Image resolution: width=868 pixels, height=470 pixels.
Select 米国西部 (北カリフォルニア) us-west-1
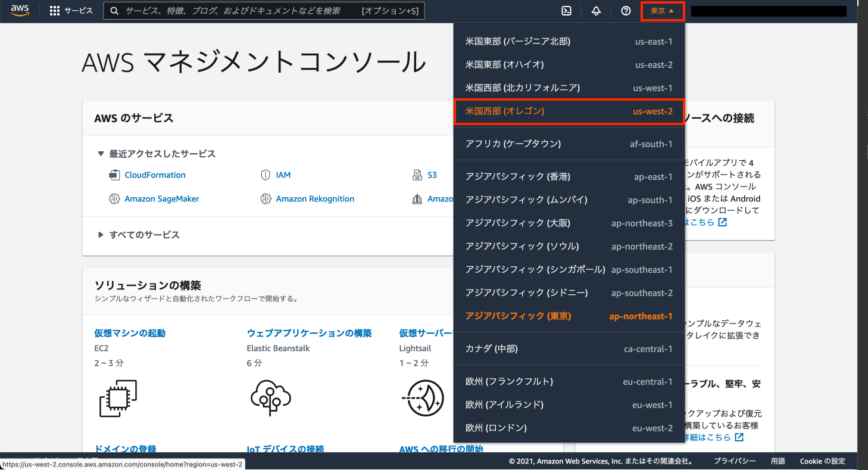pos(569,88)
